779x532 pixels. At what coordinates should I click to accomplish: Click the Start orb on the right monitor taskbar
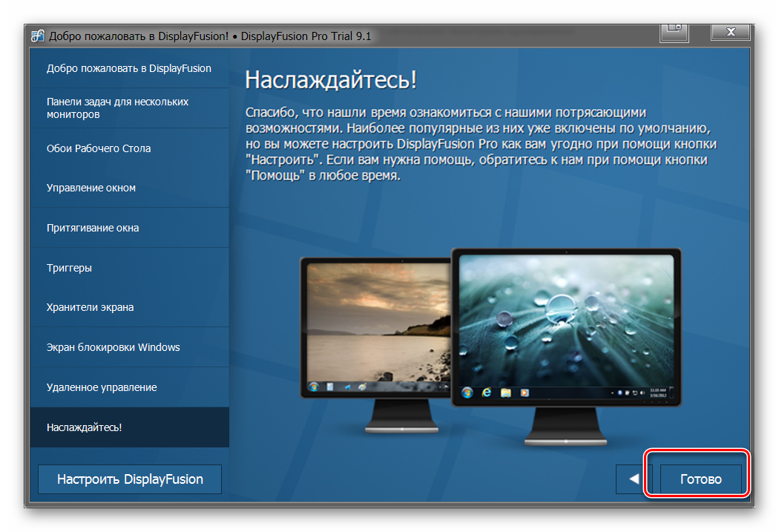point(467,393)
